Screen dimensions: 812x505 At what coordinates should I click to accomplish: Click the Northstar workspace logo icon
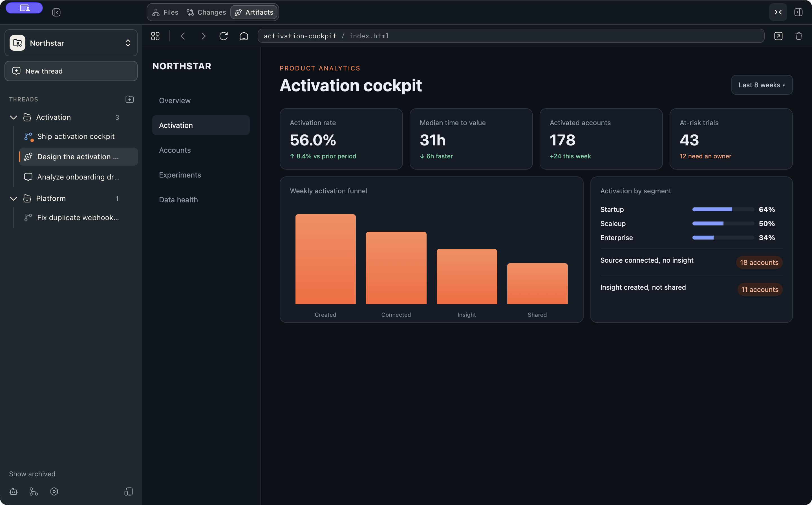[x=17, y=43]
